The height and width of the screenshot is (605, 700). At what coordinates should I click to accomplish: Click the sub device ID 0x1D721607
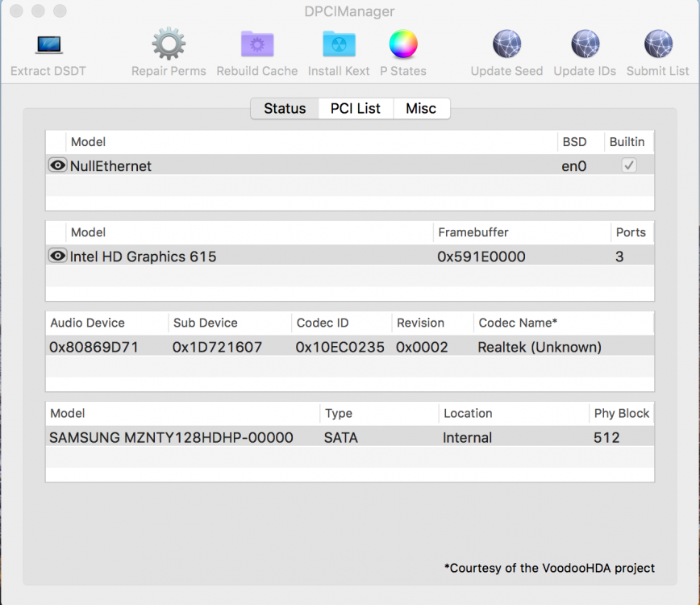[x=217, y=347]
